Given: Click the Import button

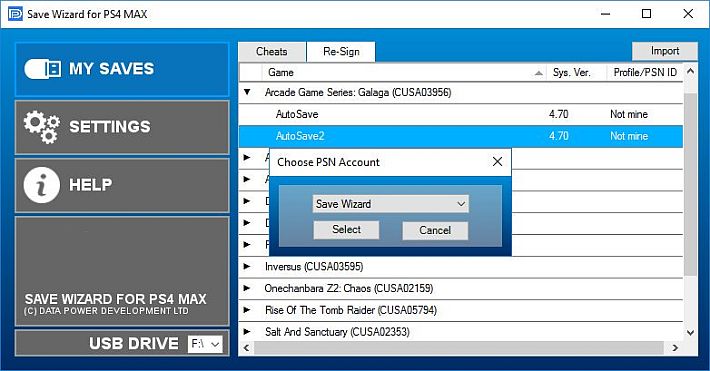Looking at the screenshot, I should [665, 51].
